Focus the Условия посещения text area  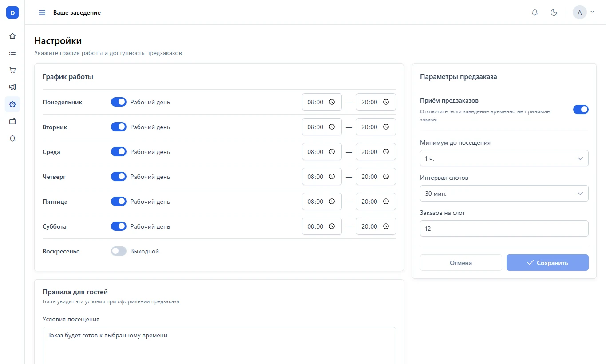(x=219, y=345)
